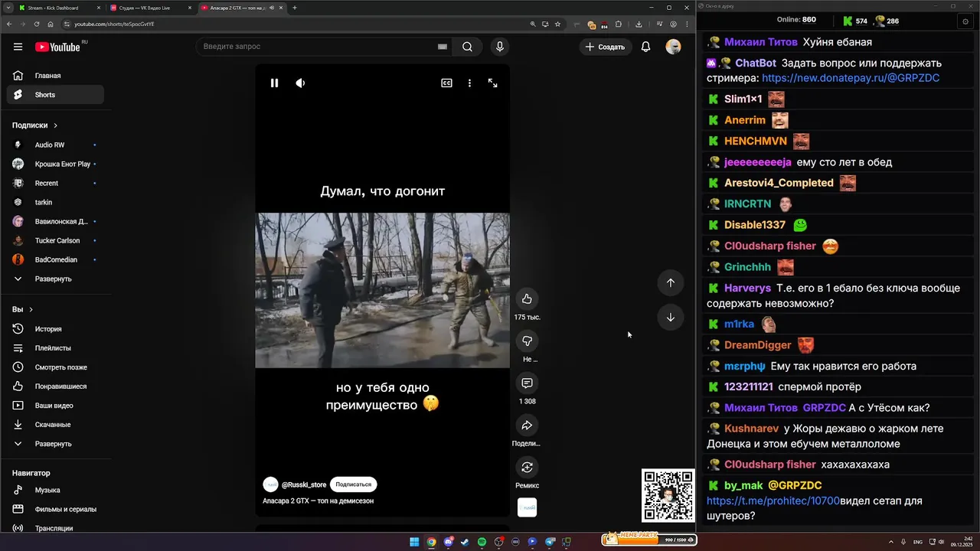Open Ваши видео in sidebar

55,406
